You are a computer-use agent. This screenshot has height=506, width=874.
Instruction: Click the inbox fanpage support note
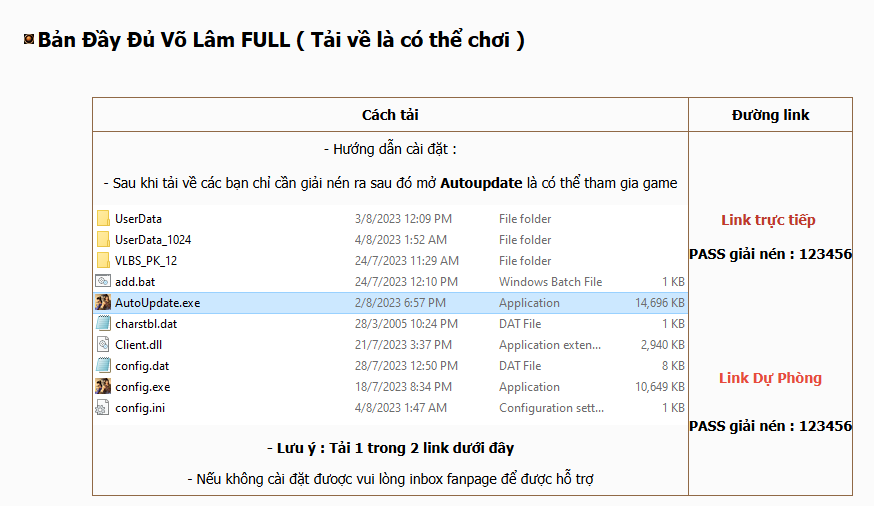390,479
